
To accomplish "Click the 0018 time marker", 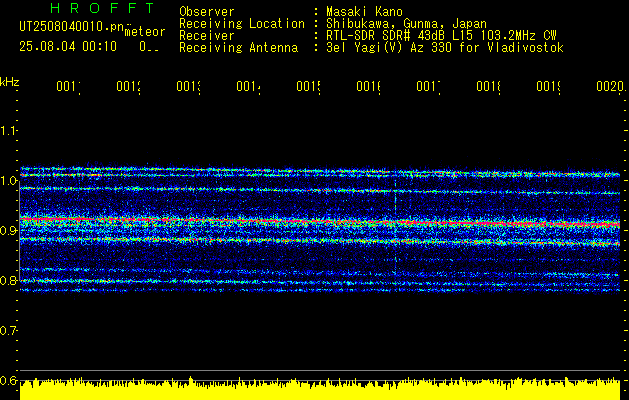I will pos(489,86).
